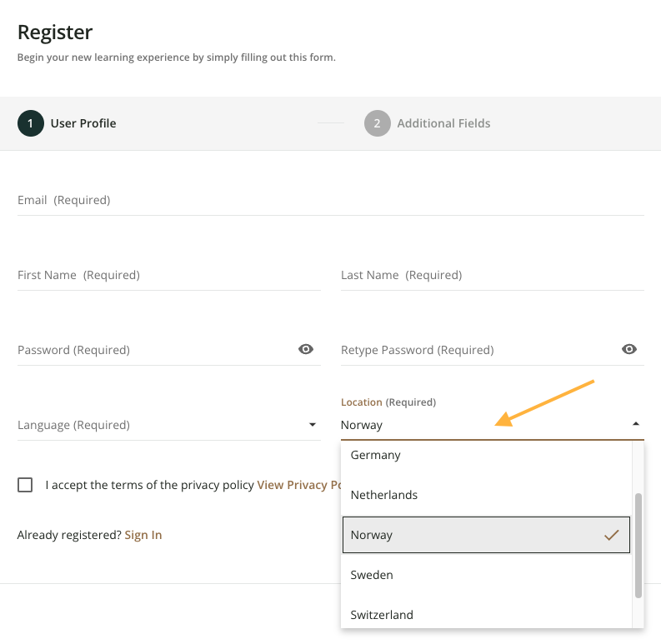Collapse the Location dropdown arrow
This screenshot has height=644, width=661.
636,424
